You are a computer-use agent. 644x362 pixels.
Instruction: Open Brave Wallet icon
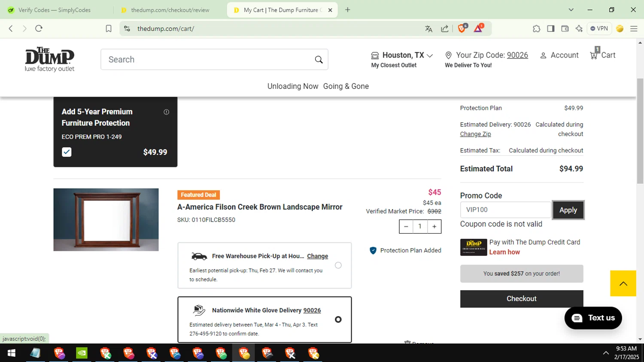tap(565, 28)
